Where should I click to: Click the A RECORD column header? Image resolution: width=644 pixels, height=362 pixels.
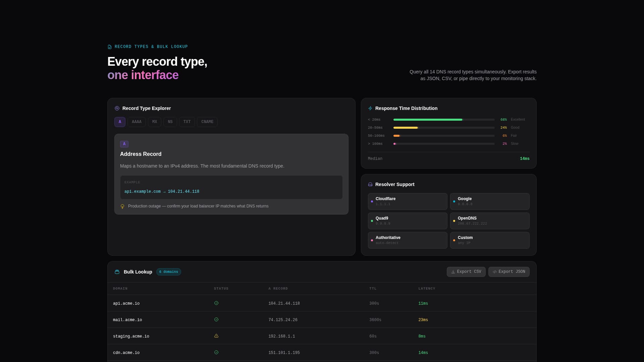(x=278, y=289)
